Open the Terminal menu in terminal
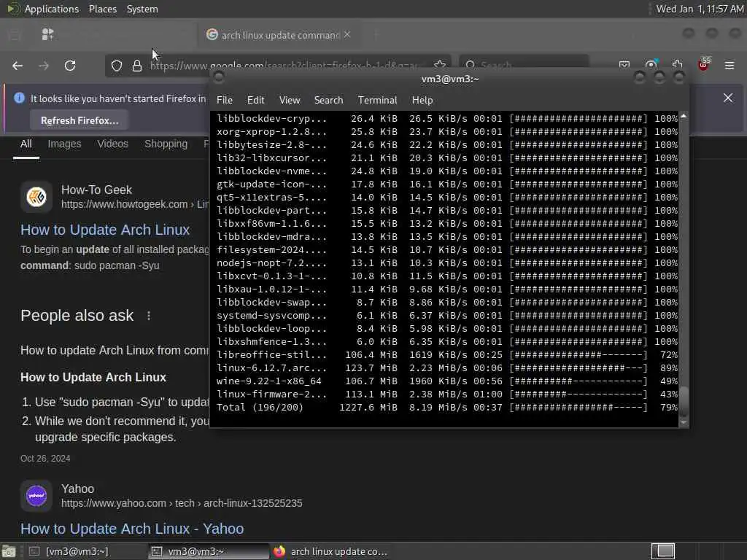The height and width of the screenshot is (560, 747). click(x=377, y=101)
